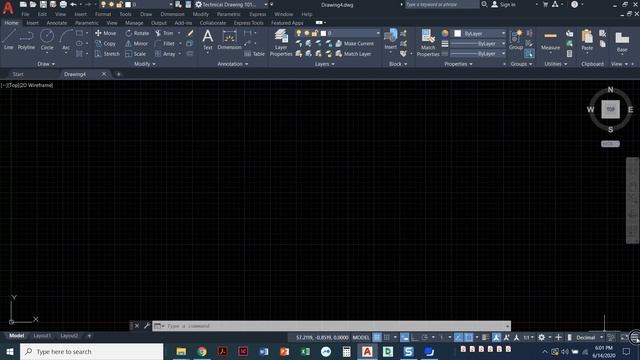Click the Undo arrow in quick access toolbar

pyautogui.click(x=73, y=4)
